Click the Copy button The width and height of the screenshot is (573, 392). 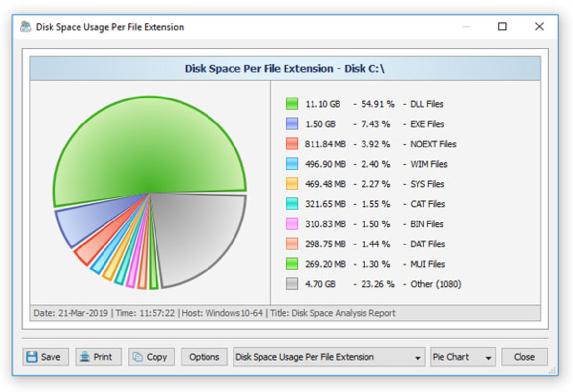pos(151,357)
